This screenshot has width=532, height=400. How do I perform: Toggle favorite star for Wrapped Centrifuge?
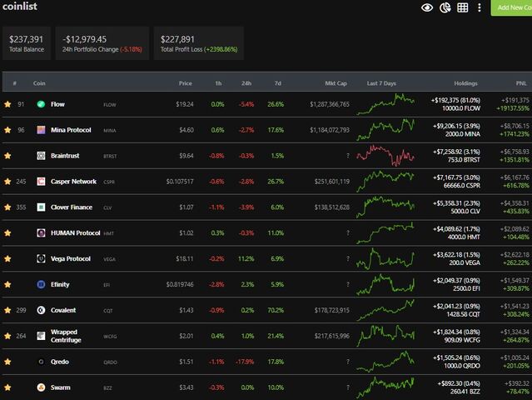tap(7, 336)
